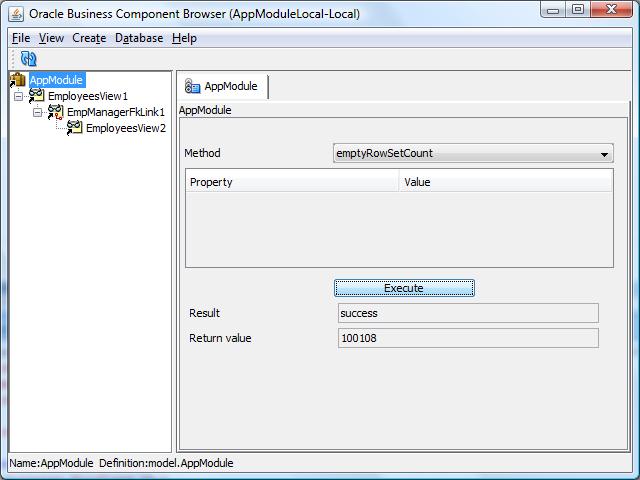The image size is (640, 480).
Task: Close the Business Component Browser window
Action: pos(611,10)
